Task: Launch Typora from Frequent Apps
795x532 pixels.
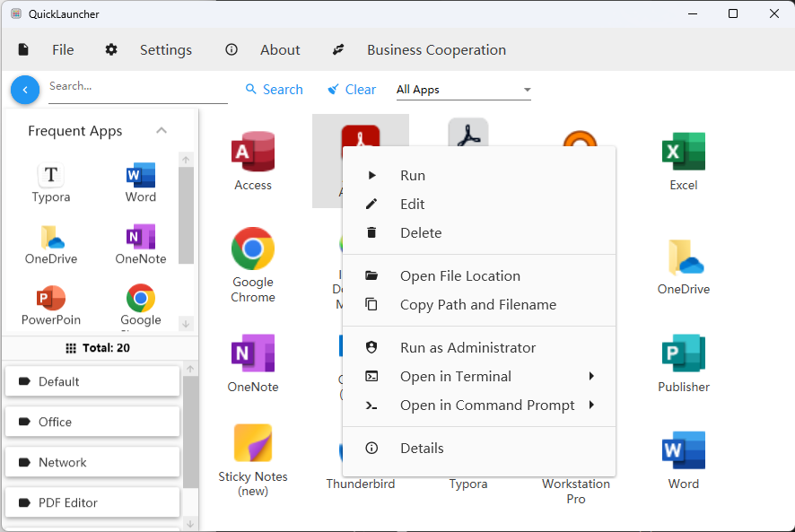Action: click(x=51, y=183)
